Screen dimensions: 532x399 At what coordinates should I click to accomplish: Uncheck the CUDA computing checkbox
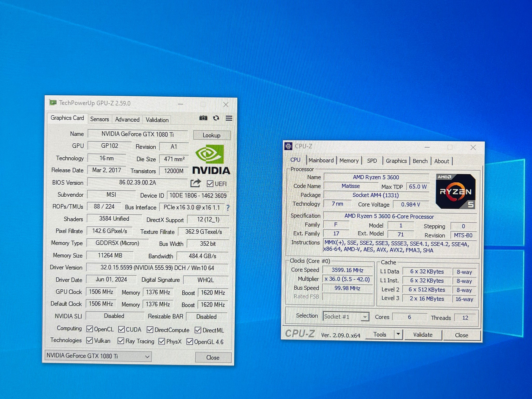click(121, 329)
